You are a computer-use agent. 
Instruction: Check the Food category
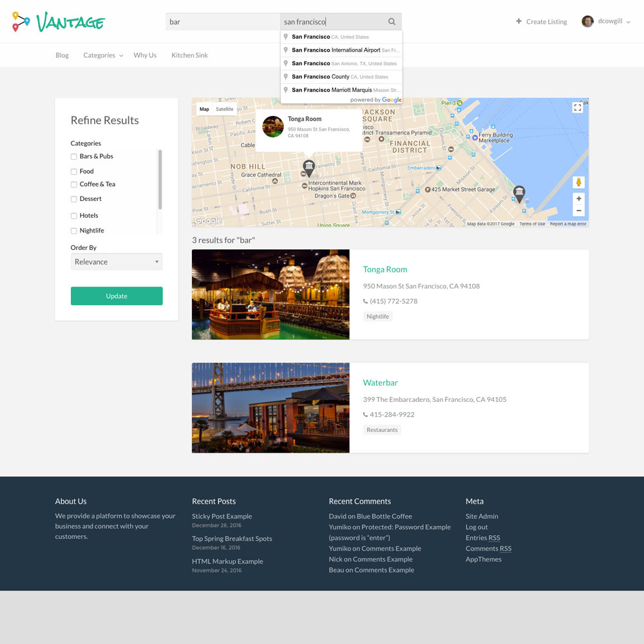coord(74,171)
